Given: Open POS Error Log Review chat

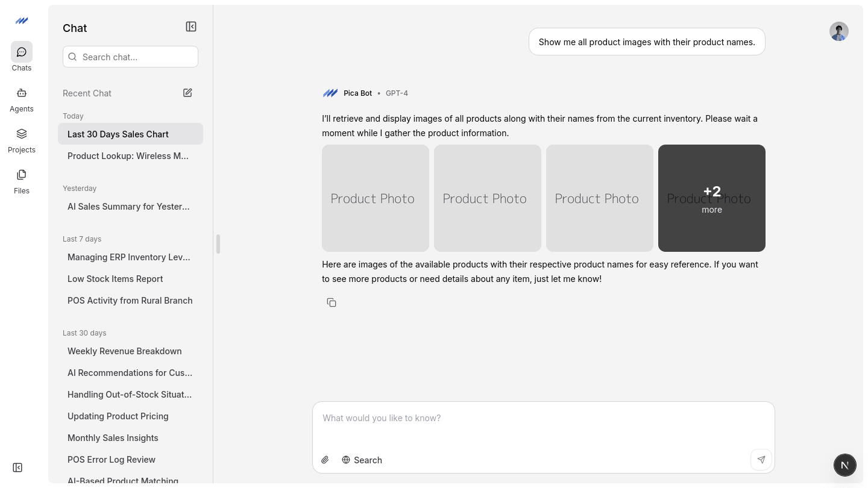Looking at the screenshot, I should [130, 459].
